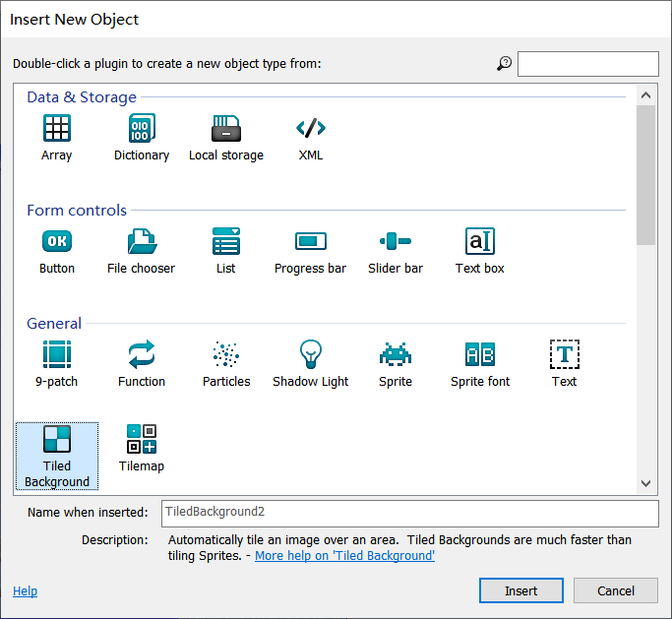Select the Text plugin icon
The height and width of the screenshot is (619, 672).
[x=565, y=354]
